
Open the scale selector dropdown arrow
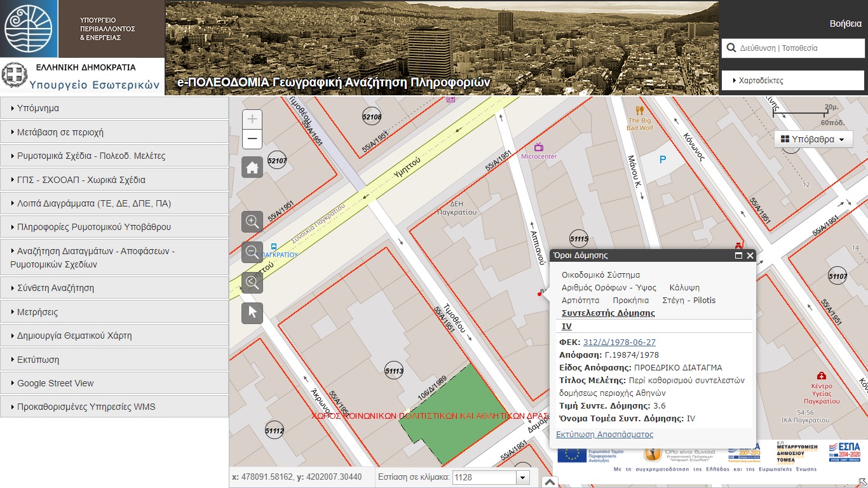tap(523, 478)
